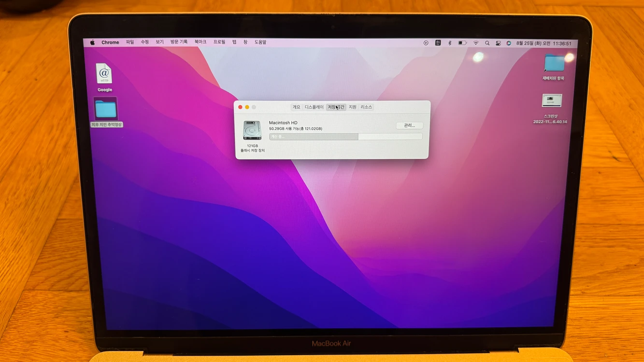Click the Macintosh HD volume name
The height and width of the screenshot is (362, 644).
283,123
